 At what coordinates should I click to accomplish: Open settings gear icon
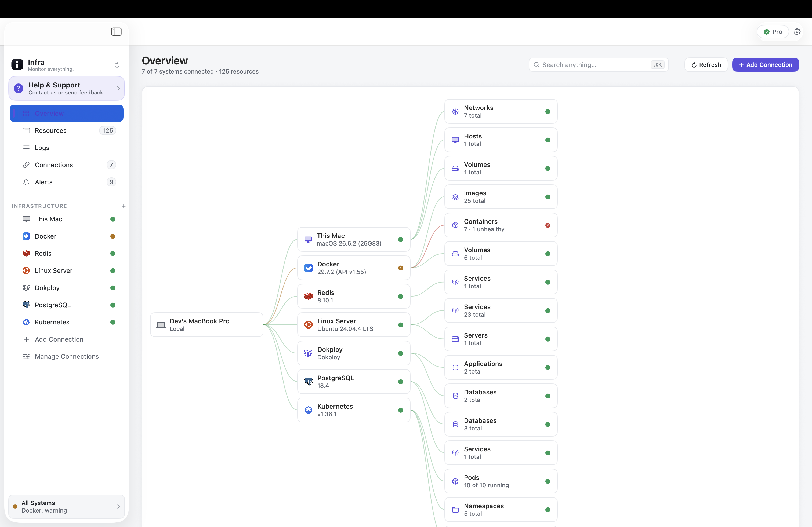(797, 32)
